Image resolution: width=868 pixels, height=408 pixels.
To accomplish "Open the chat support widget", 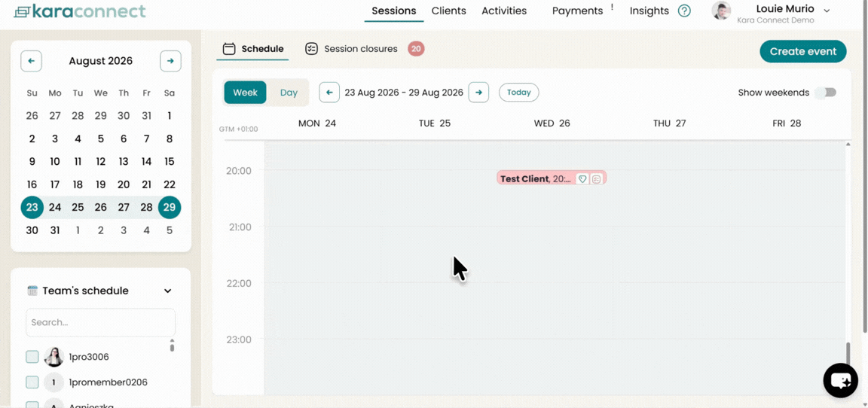I will [840, 380].
